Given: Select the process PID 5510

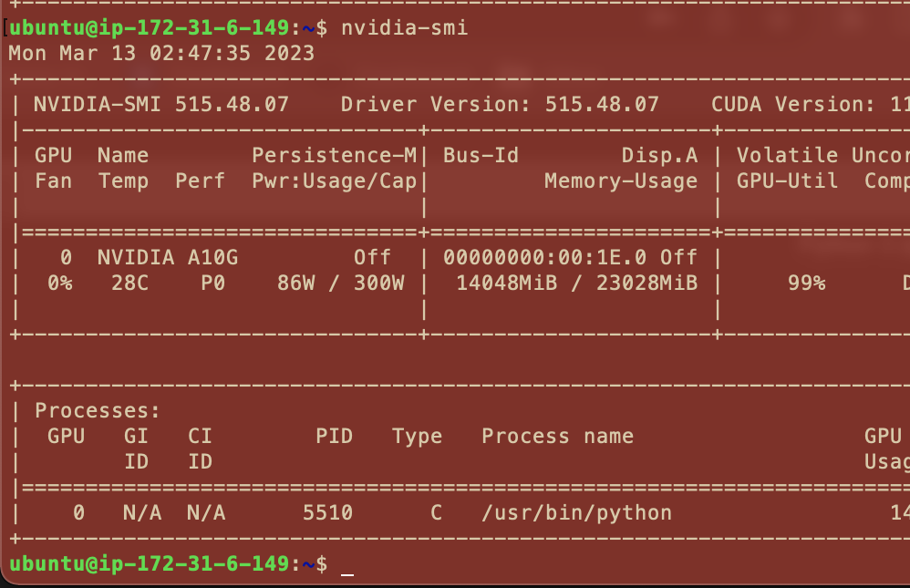Looking at the screenshot, I should [327, 513].
